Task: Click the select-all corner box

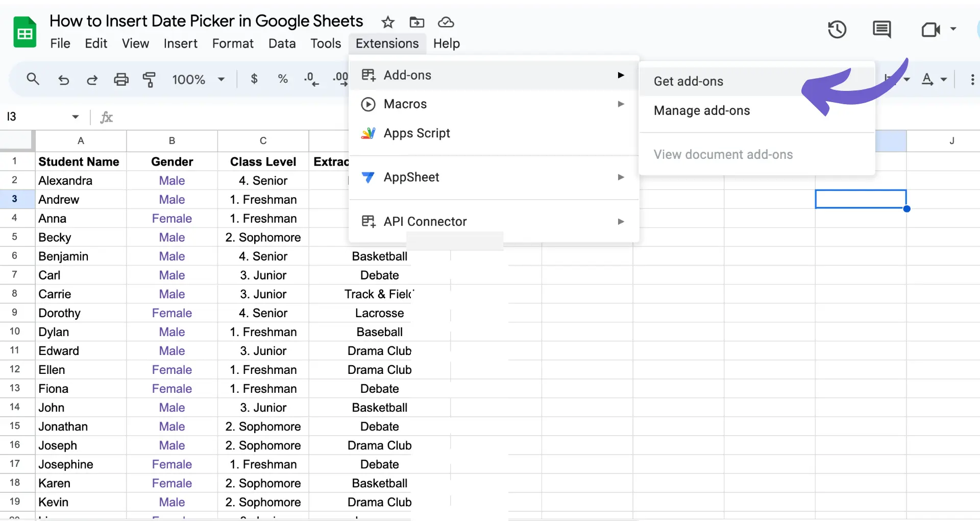Action: pyautogui.click(x=16, y=140)
